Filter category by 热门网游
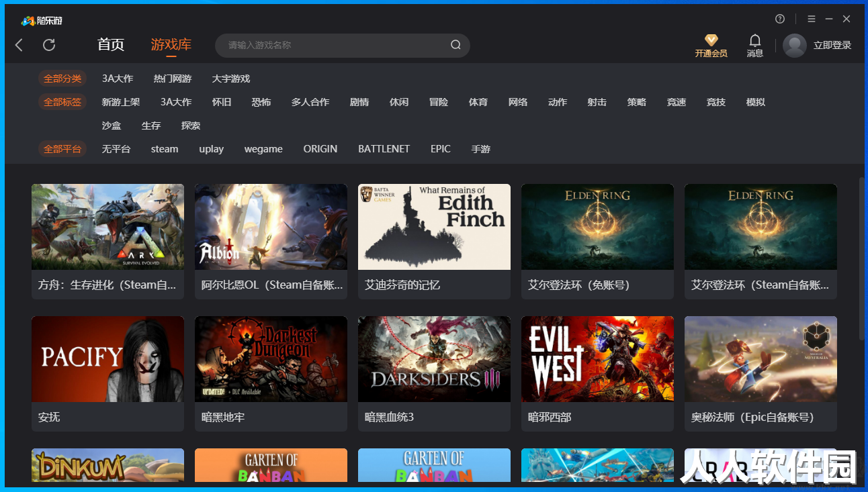Screen dimensions: 868x492 point(173,79)
